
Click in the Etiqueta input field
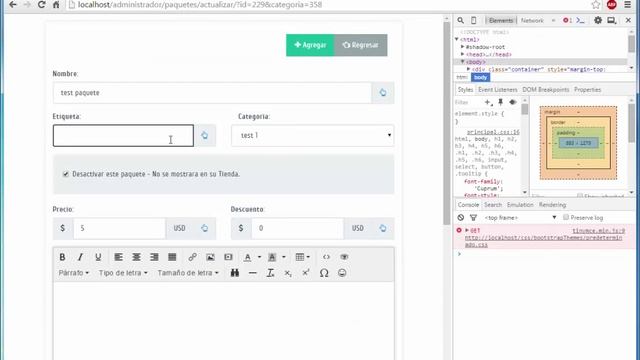123,136
